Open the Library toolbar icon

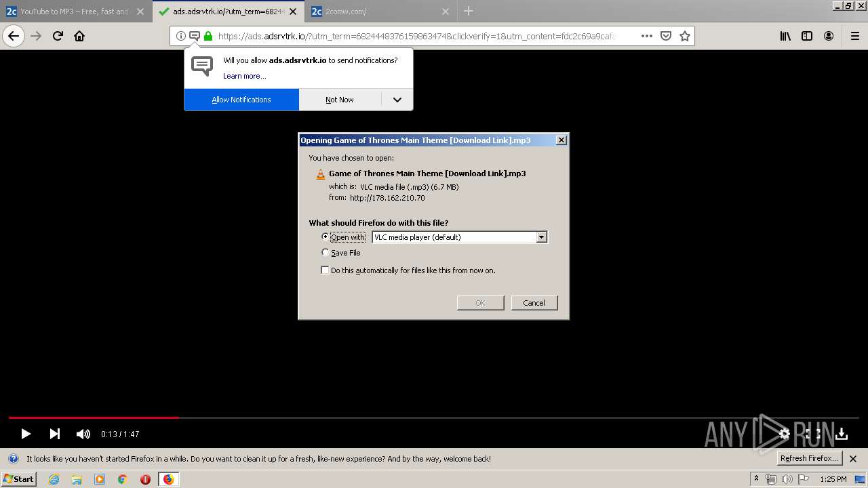coord(785,36)
